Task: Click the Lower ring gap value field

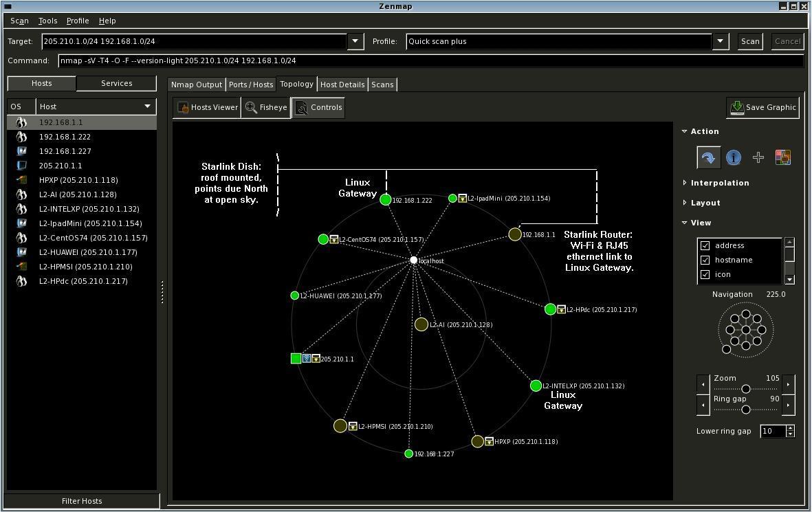Action: point(772,431)
